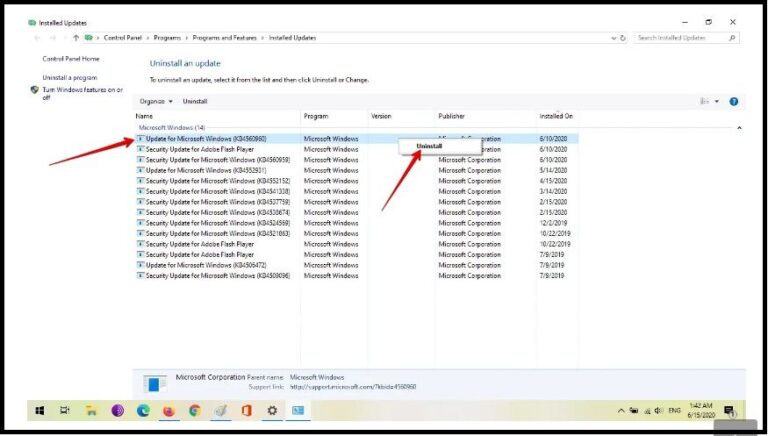This screenshot has height=436, width=768.
Task: Open the support.microsoft.com support link
Action: (x=353, y=387)
